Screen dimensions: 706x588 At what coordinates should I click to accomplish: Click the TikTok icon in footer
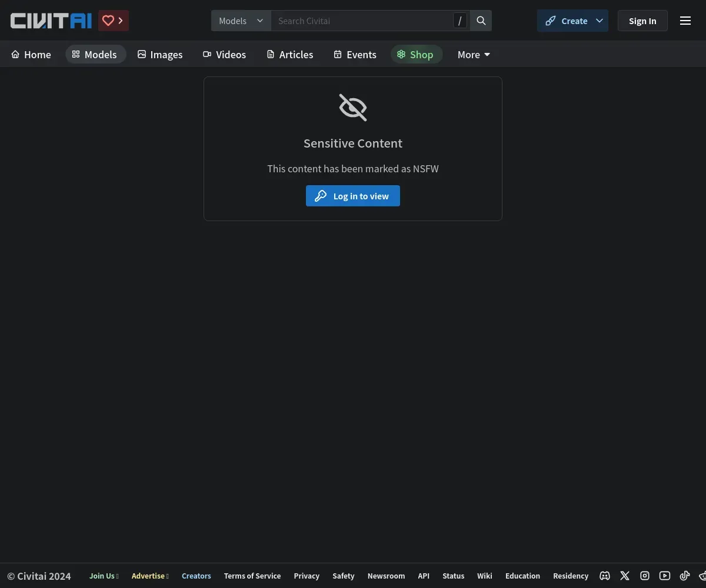coord(685,576)
